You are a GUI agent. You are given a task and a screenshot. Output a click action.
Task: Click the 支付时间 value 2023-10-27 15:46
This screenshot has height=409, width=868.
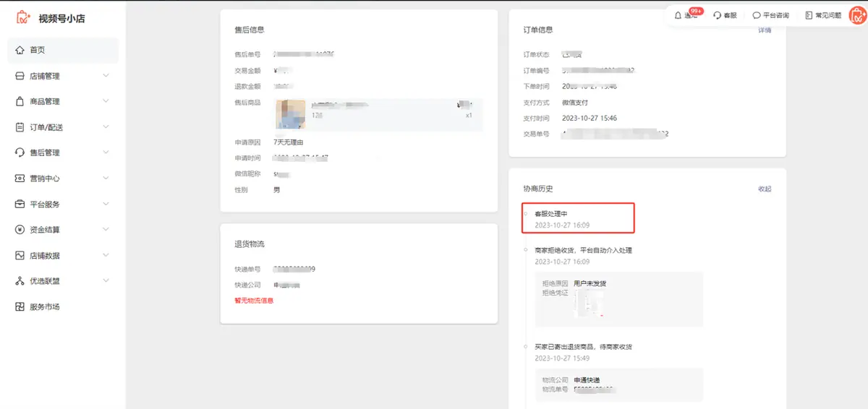(589, 119)
